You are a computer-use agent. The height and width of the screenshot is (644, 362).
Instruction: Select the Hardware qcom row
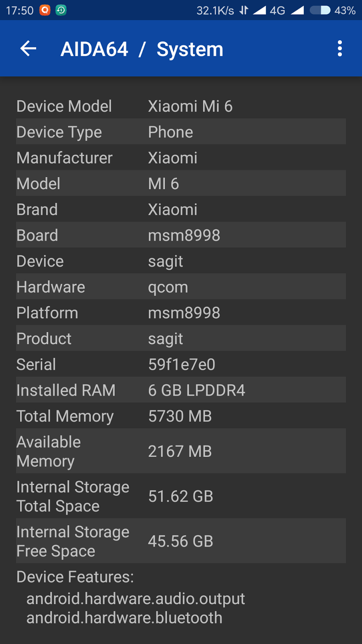(x=181, y=287)
